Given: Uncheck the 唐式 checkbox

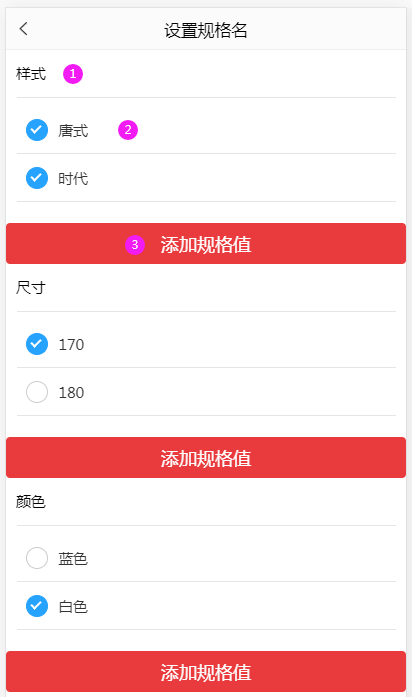Looking at the screenshot, I should [37, 130].
